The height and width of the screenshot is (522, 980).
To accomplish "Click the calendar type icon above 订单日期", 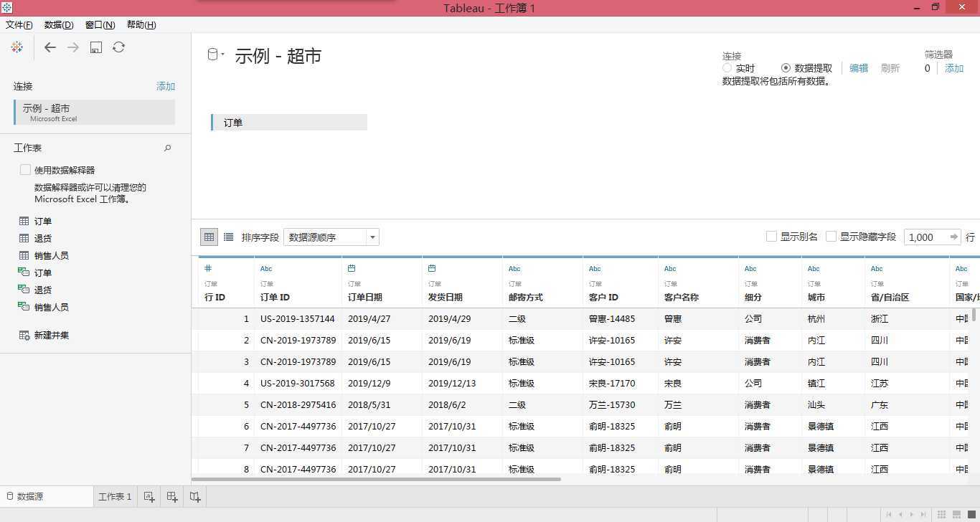I will point(352,268).
